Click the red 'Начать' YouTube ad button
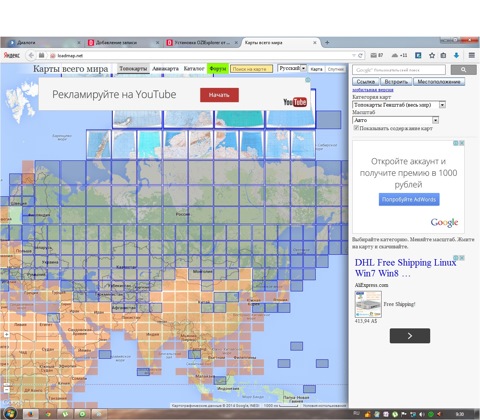The height and width of the screenshot is (420, 480). coord(219,95)
